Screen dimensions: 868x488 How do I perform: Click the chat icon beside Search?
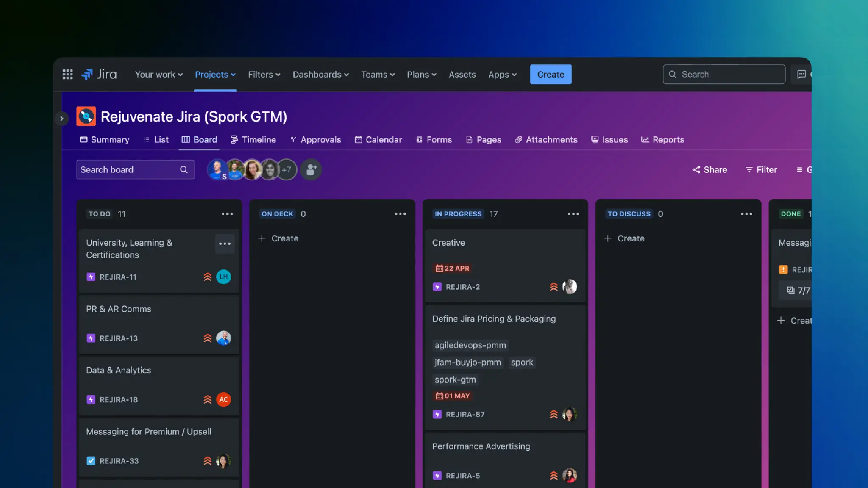(801, 74)
